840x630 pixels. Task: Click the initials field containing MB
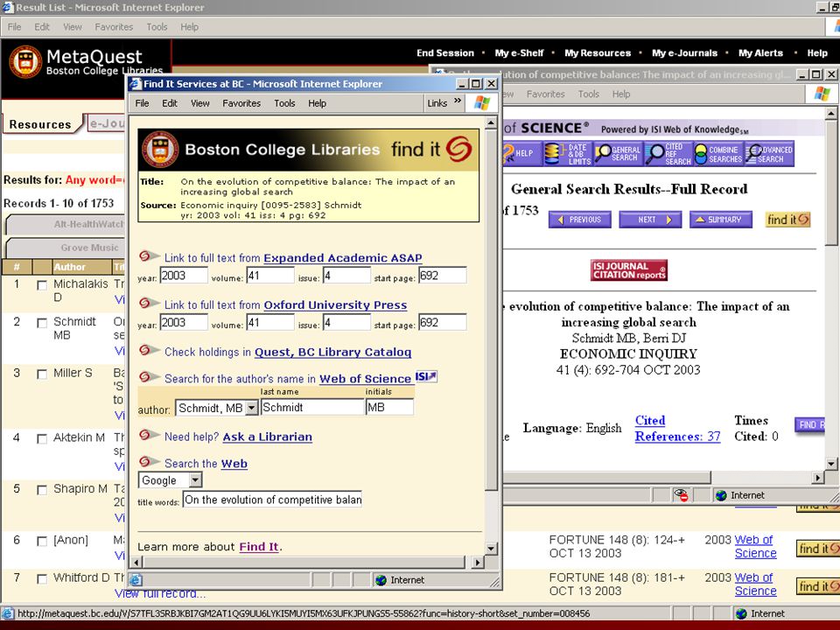click(389, 408)
